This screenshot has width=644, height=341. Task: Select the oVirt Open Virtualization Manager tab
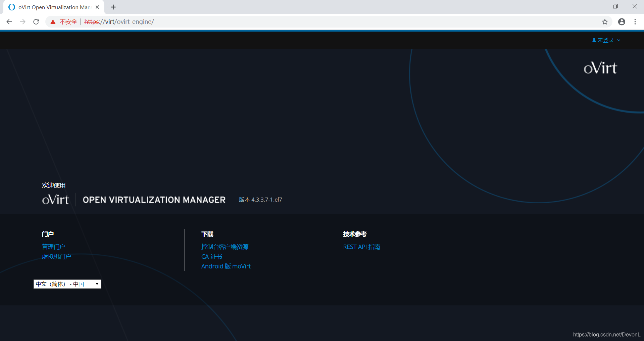tap(54, 7)
